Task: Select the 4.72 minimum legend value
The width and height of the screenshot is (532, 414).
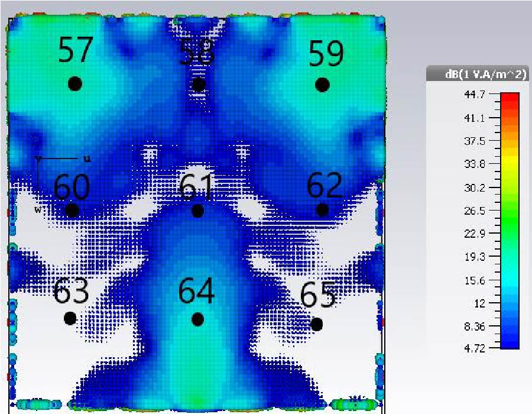Action: pyautogui.click(x=463, y=348)
